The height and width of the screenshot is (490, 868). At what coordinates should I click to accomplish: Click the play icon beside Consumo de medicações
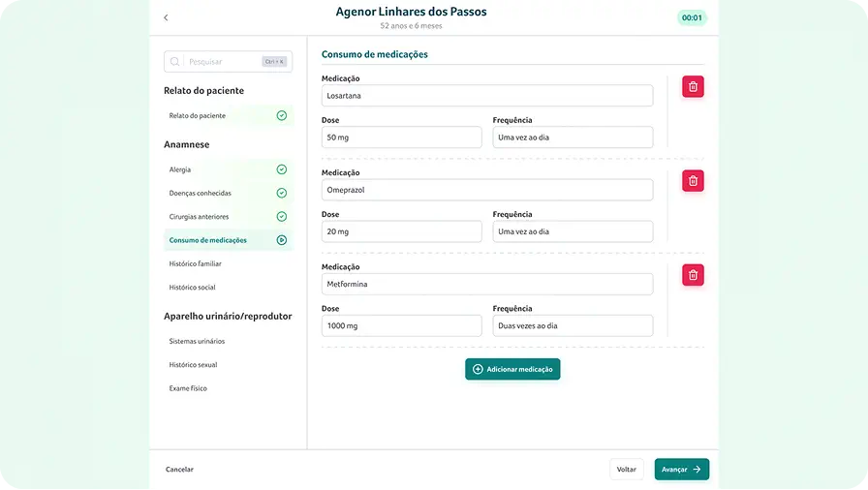point(281,240)
